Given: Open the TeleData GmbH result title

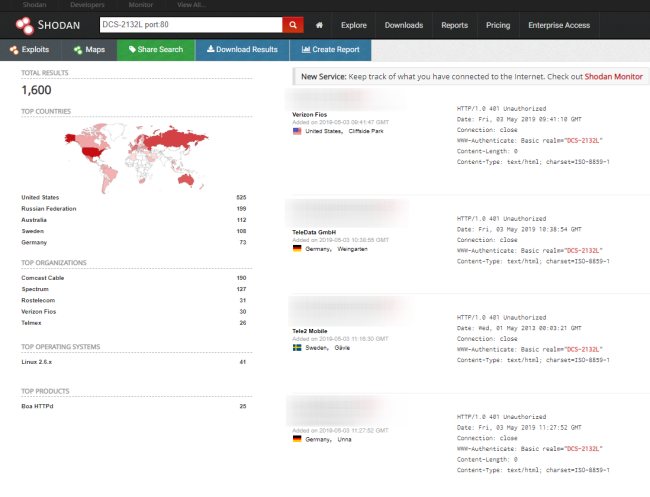Looking at the screenshot, I should click(314, 232).
